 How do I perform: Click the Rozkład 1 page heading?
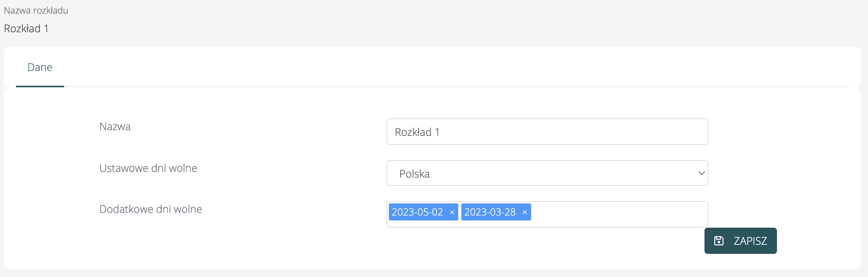(x=26, y=28)
